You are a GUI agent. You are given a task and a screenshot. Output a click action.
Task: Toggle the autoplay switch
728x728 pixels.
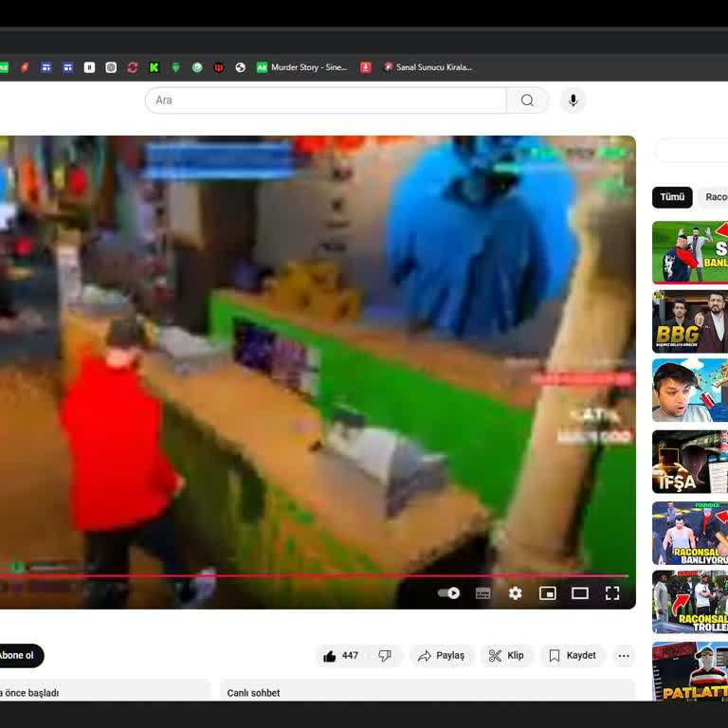point(448,592)
